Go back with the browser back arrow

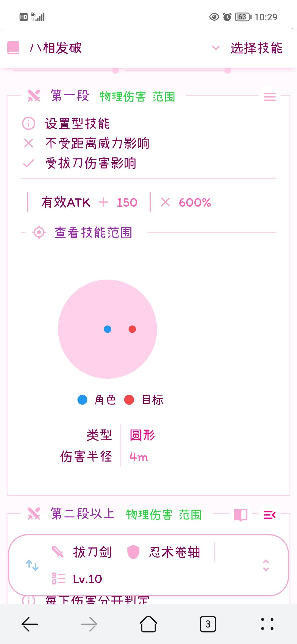[x=30, y=624]
